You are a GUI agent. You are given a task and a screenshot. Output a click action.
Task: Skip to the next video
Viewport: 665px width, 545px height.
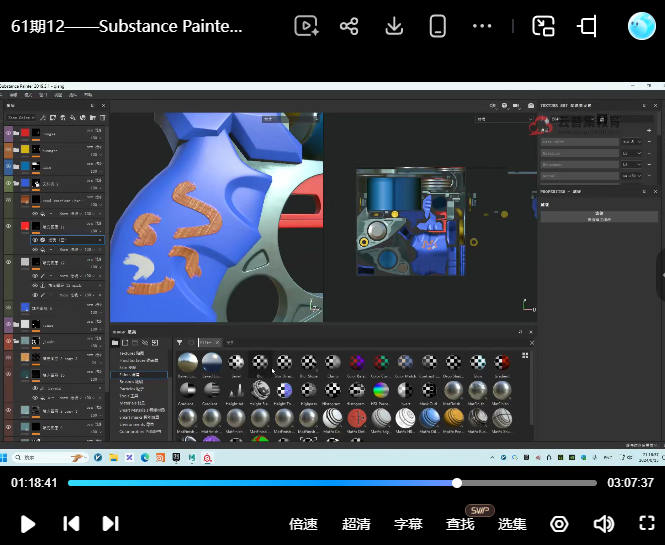tap(110, 523)
